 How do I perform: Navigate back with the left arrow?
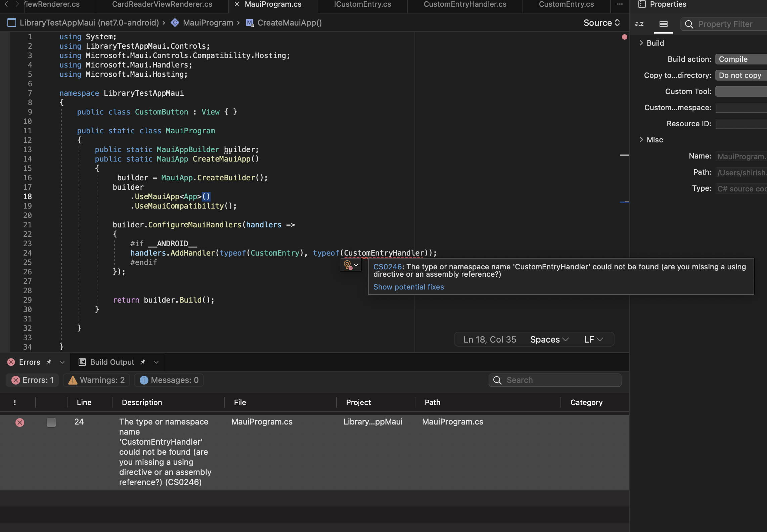click(6, 4)
